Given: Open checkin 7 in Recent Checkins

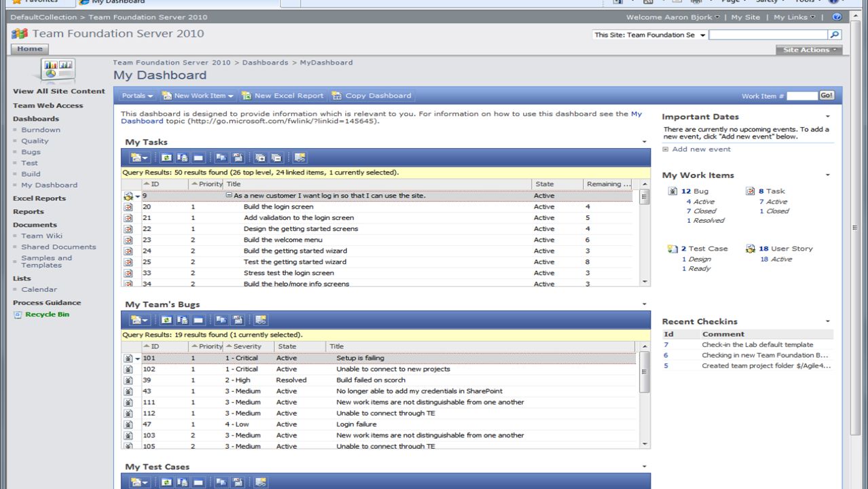Looking at the screenshot, I should click(666, 344).
